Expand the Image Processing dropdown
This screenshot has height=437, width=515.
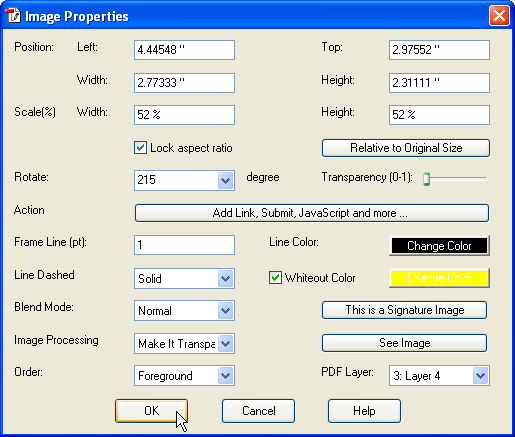(226, 343)
